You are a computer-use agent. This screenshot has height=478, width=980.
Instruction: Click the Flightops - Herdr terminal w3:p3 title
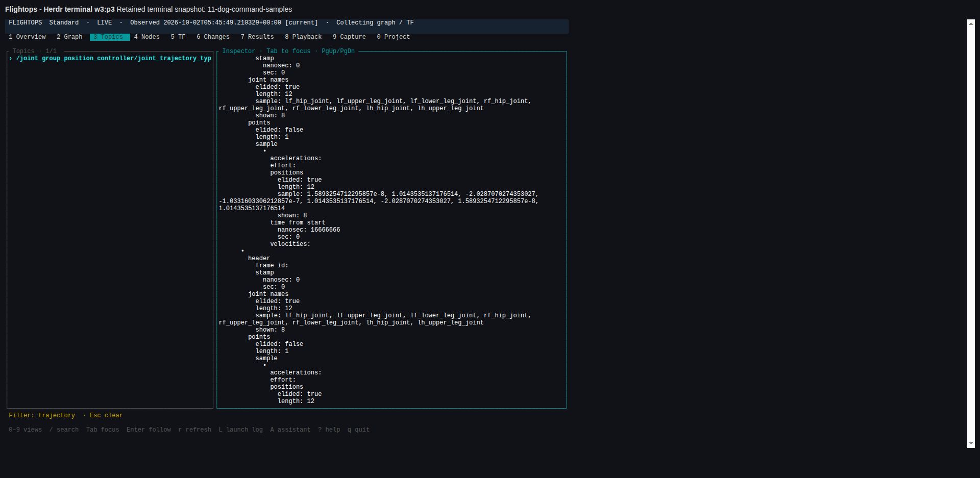point(60,9)
